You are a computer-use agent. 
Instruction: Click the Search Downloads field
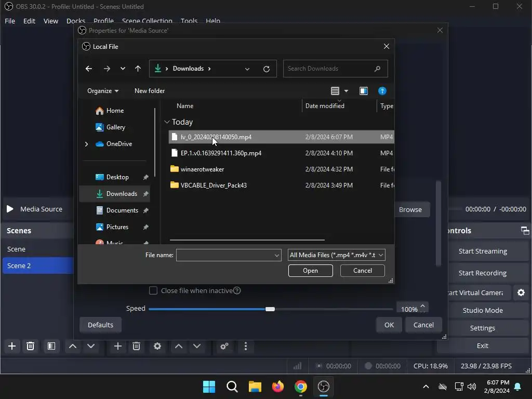tap(335, 69)
